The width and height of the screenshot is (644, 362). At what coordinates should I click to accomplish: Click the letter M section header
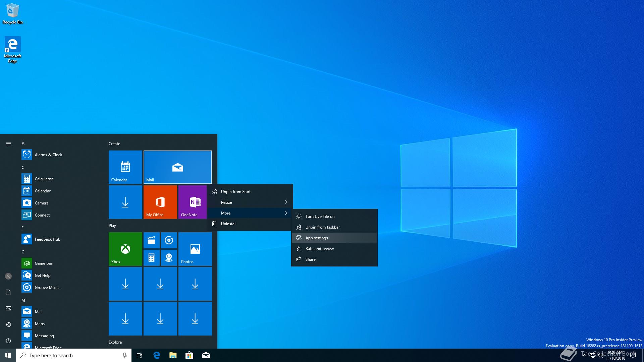pyautogui.click(x=23, y=300)
